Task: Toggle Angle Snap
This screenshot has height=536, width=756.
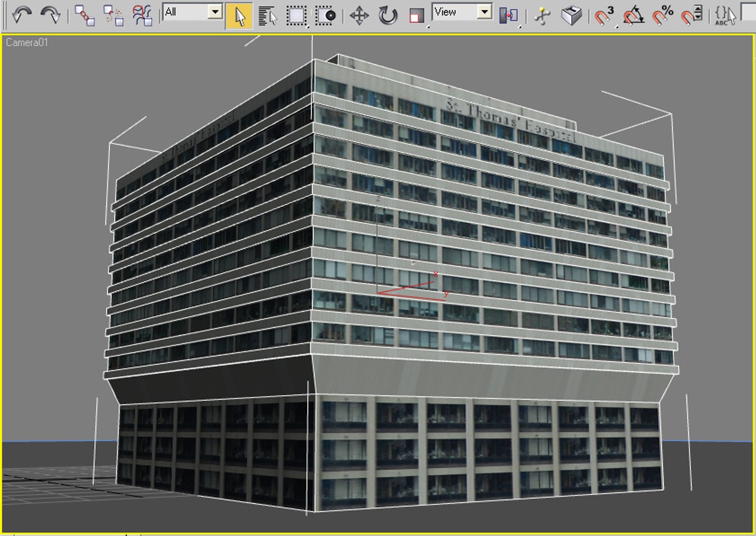Action: [633, 16]
